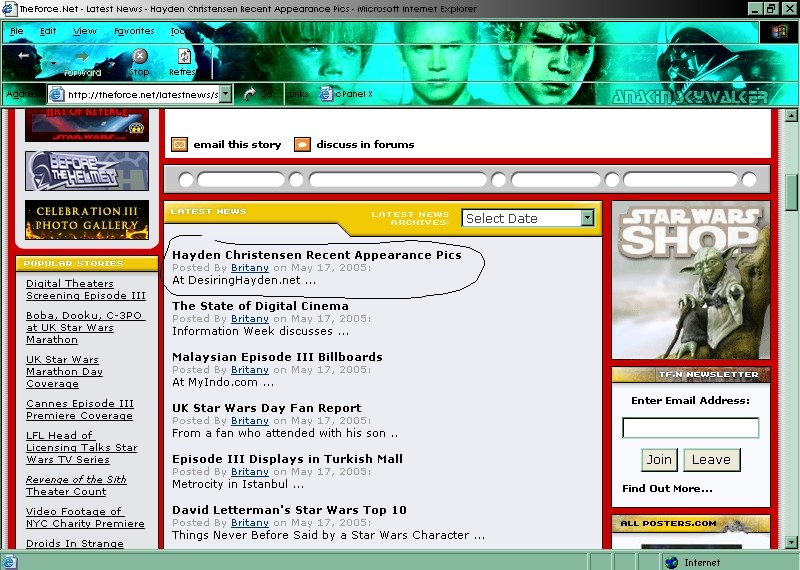Click the vertical scrollbar up arrow

click(x=791, y=116)
